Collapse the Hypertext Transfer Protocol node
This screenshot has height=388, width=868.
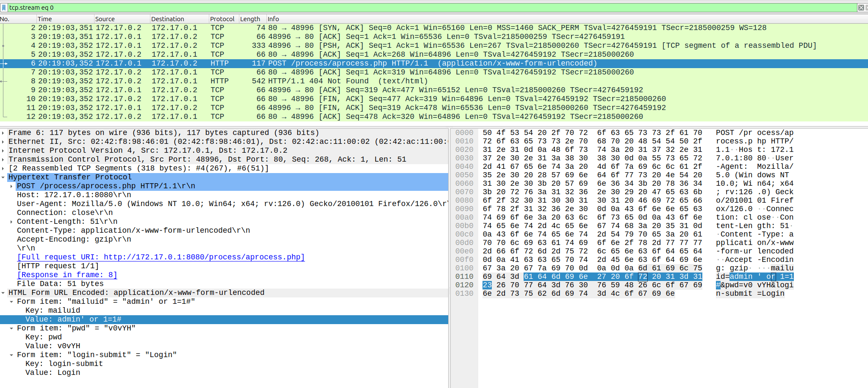click(x=3, y=177)
